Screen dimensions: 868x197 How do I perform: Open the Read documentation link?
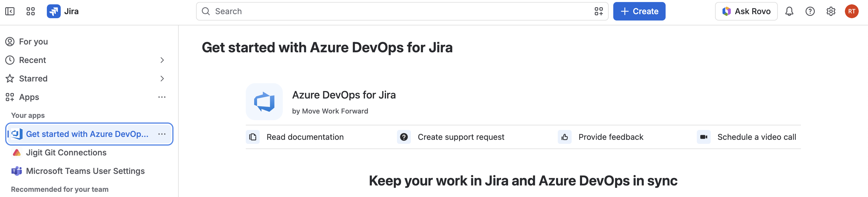click(295, 137)
